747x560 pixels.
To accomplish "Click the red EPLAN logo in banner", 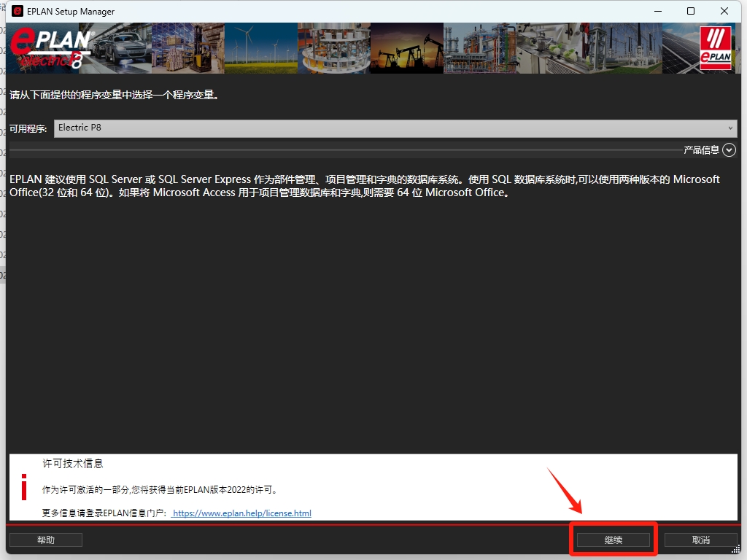I will (715, 49).
